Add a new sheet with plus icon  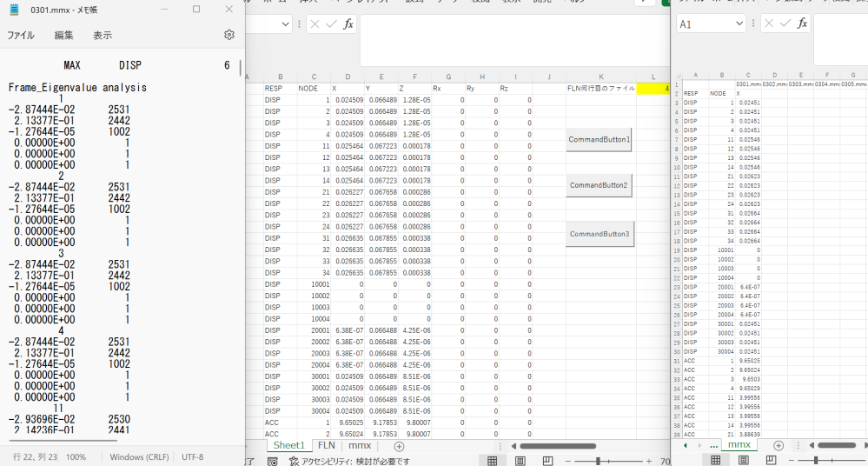[x=399, y=445]
